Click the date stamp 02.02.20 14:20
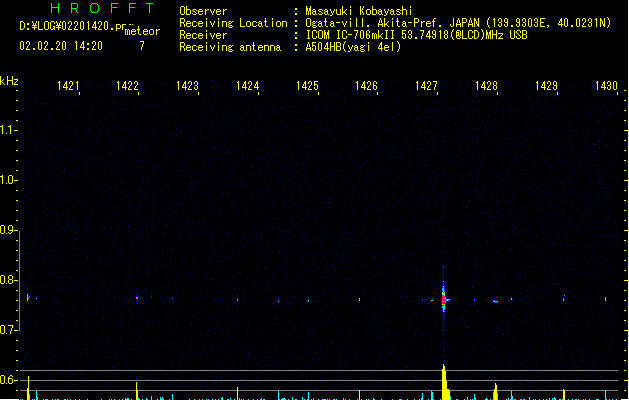 pos(61,46)
